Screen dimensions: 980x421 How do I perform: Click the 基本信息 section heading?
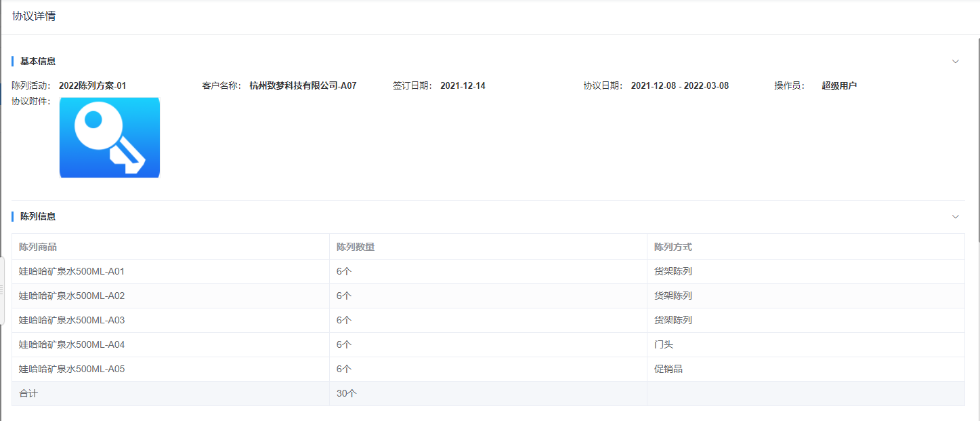(38, 61)
